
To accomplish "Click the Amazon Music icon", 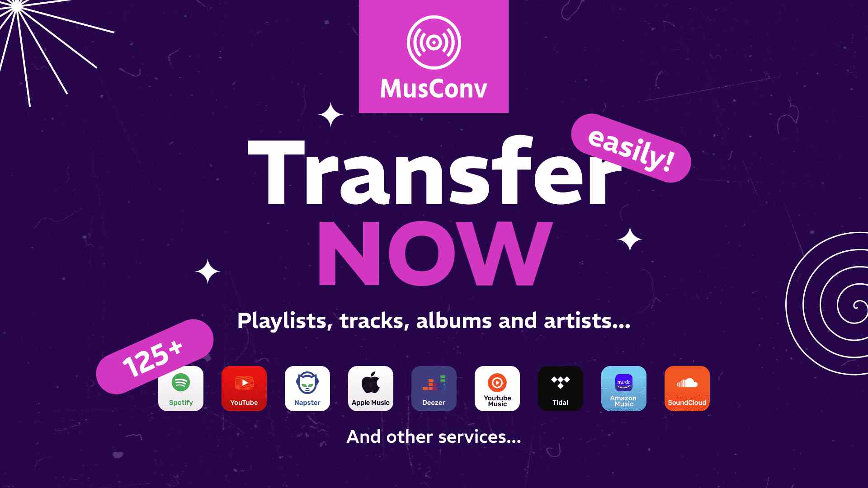I will pos(623,389).
